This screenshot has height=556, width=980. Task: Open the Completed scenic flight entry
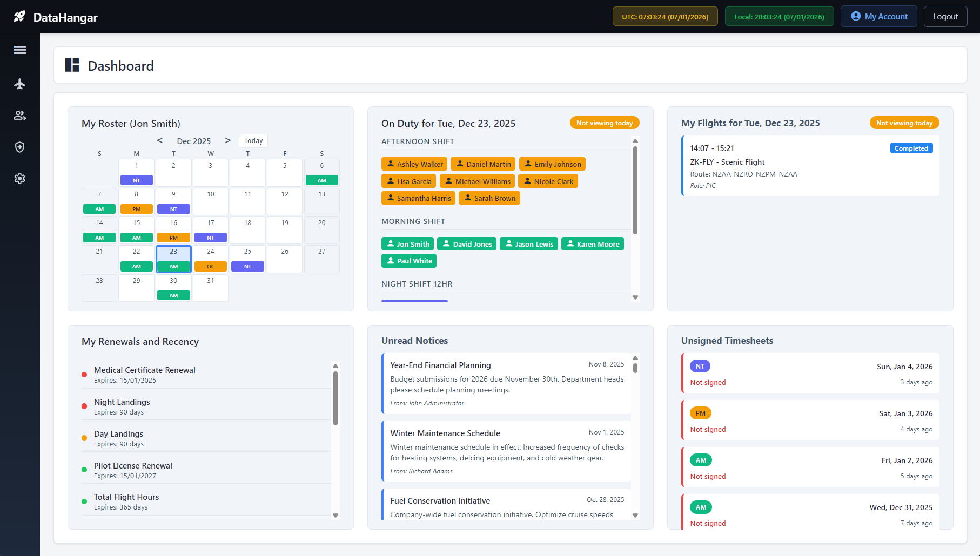[810, 166]
